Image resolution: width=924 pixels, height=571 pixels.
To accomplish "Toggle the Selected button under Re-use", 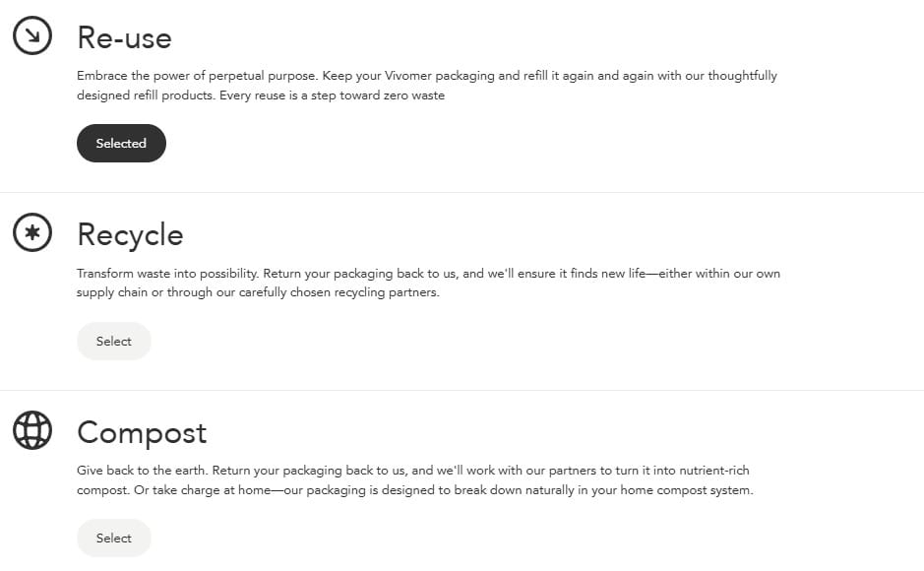I will [121, 143].
